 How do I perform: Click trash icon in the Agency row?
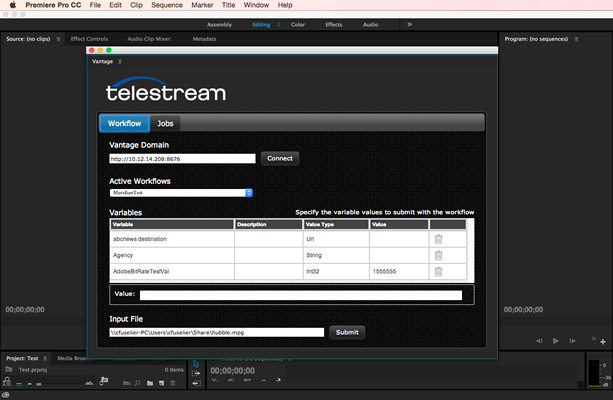point(438,255)
